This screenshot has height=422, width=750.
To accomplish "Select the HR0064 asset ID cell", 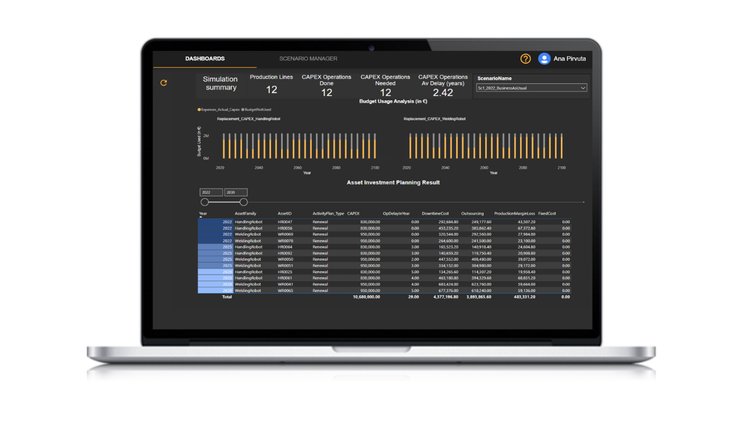I will 285,247.
